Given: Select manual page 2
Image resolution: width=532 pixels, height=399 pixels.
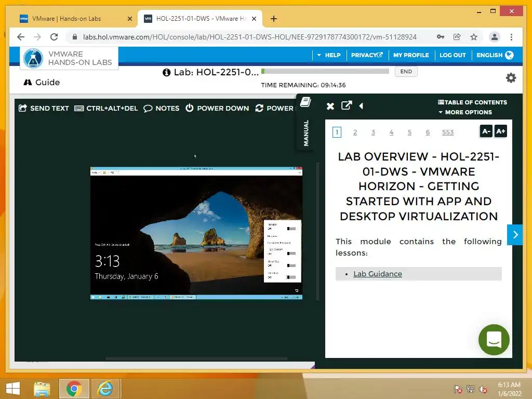Looking at the screenshot, I should click(x=355, y=132).
